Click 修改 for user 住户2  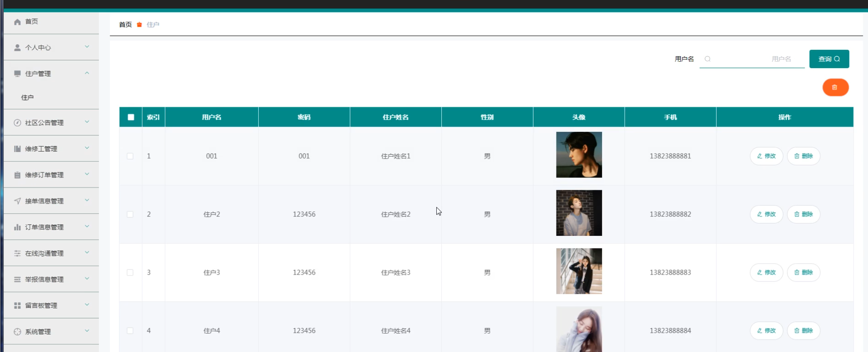tap(766, 214)
